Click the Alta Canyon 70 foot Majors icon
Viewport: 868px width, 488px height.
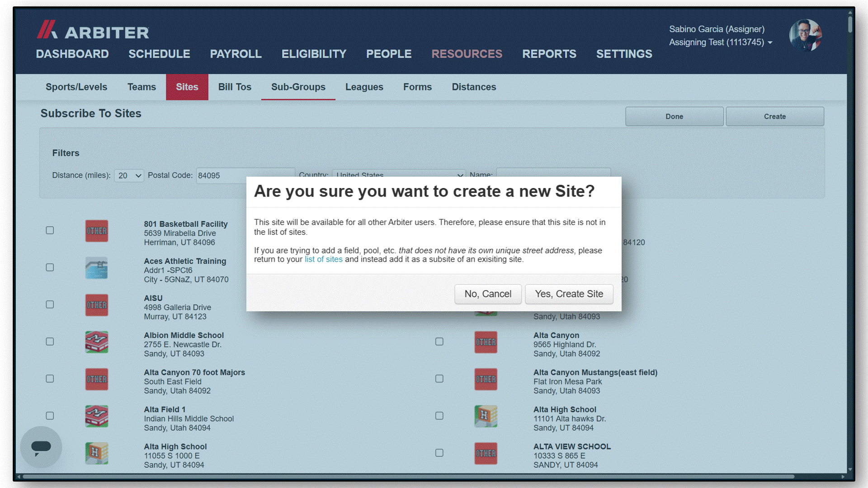(97, 379)
